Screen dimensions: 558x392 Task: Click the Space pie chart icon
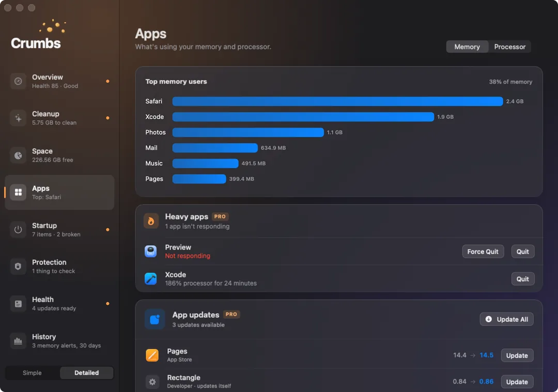[18, 155]
